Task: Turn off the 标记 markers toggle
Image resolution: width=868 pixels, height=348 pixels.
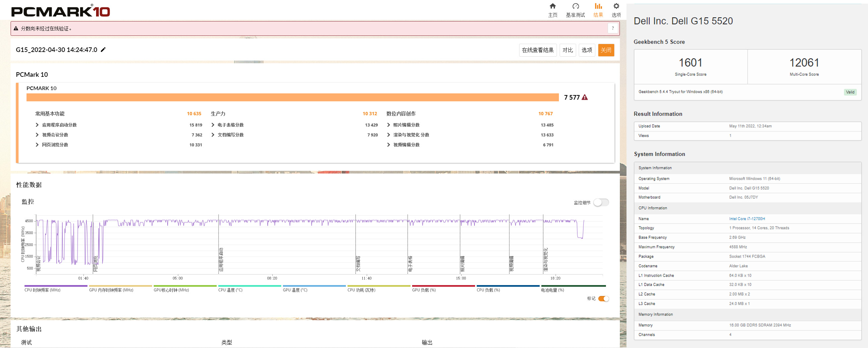Action: pyautogui.click(x=603, y=298)
